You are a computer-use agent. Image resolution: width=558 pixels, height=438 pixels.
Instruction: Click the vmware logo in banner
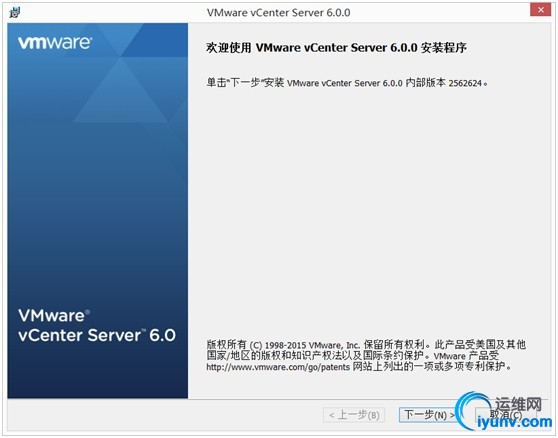pos(55,43)
